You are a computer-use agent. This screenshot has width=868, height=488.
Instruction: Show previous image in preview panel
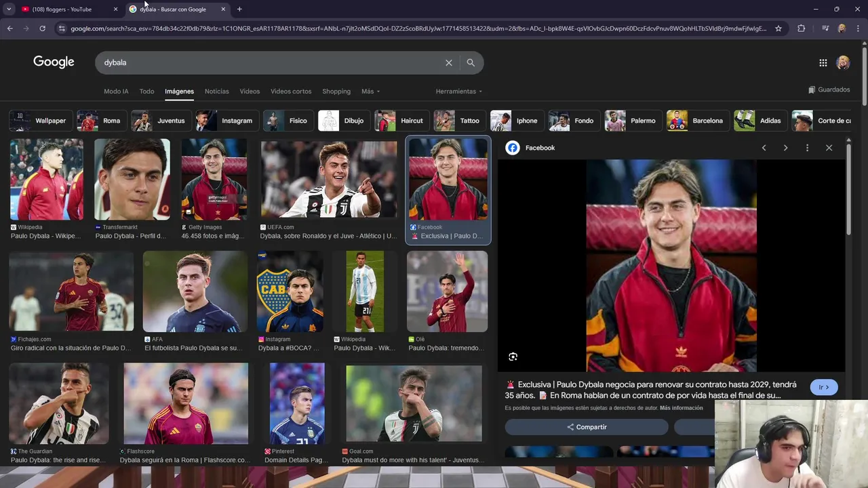[x=764, y=148]
